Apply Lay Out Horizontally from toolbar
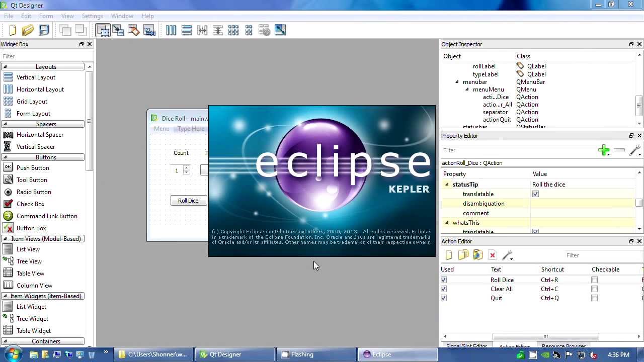 coord(171,31)
